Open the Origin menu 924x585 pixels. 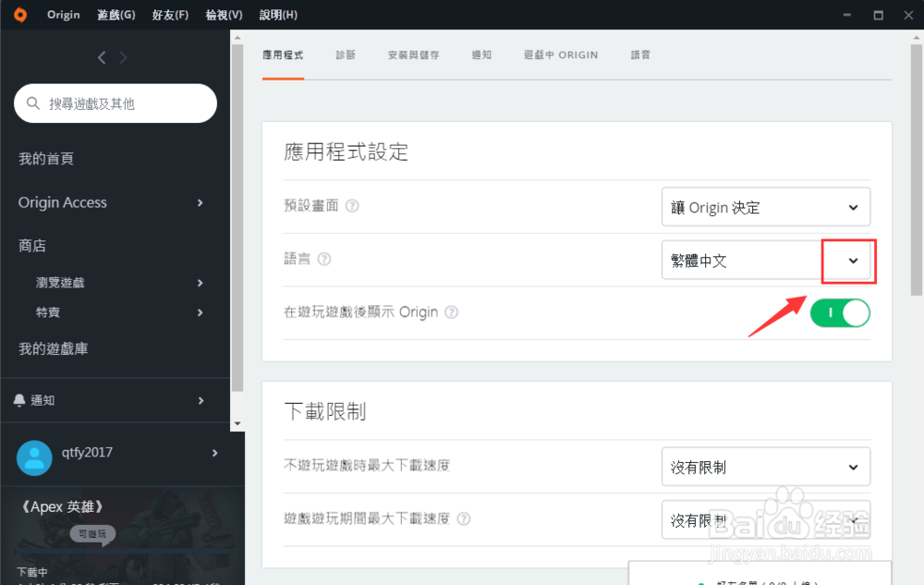point(64,15)
